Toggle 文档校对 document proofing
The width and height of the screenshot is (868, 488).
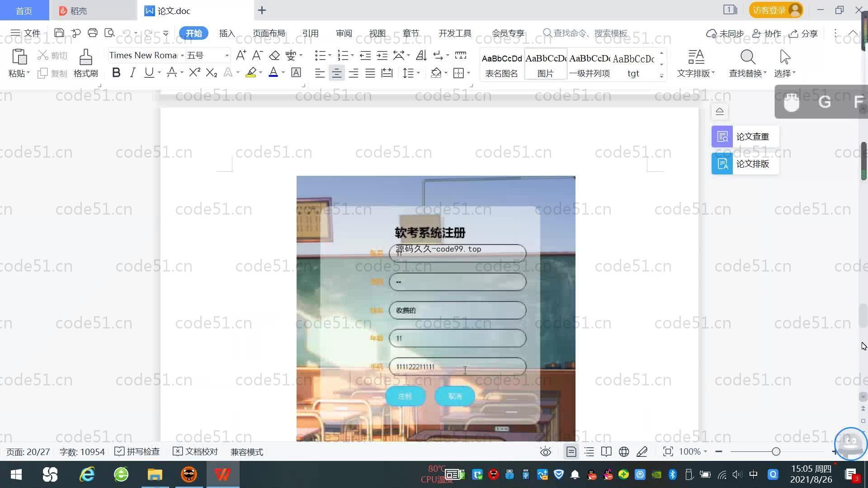pos(195,452)
